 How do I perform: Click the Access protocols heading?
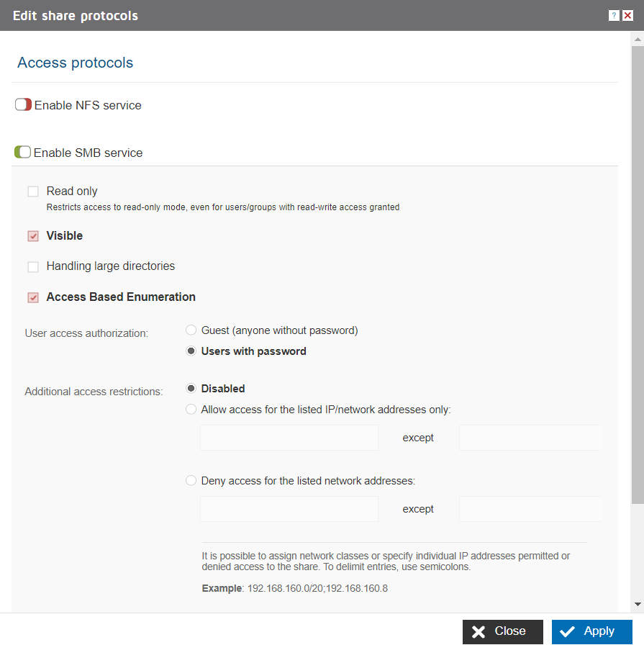[x=76, y=63]
